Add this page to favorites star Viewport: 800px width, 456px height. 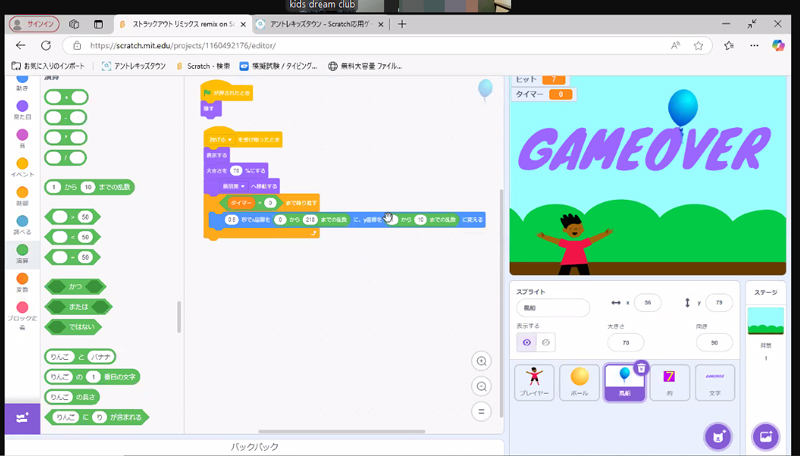pos(698,45)
